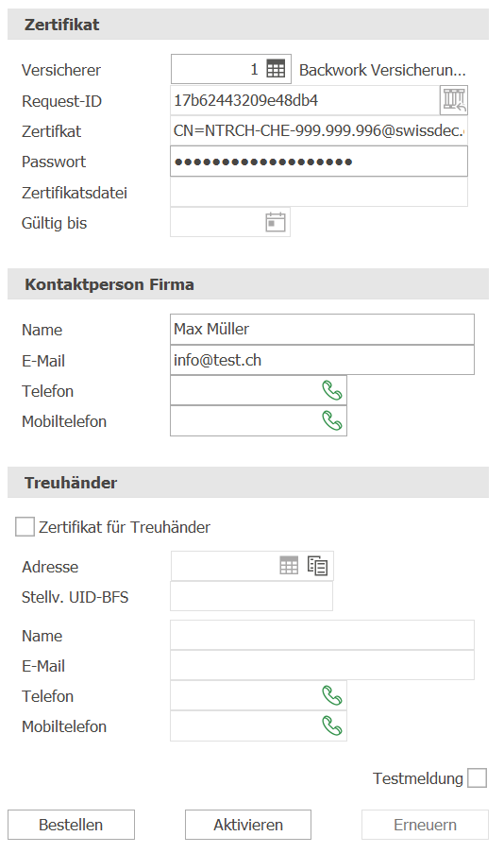Click the Request-ID text field
This screenshot has height=853, width=504.
305,100
